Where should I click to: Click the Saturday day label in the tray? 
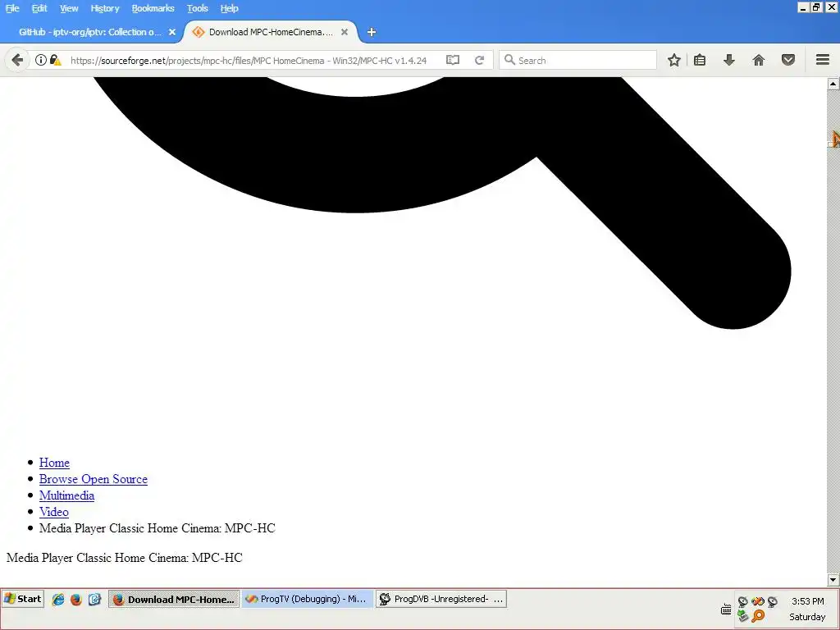pos(807,617)
